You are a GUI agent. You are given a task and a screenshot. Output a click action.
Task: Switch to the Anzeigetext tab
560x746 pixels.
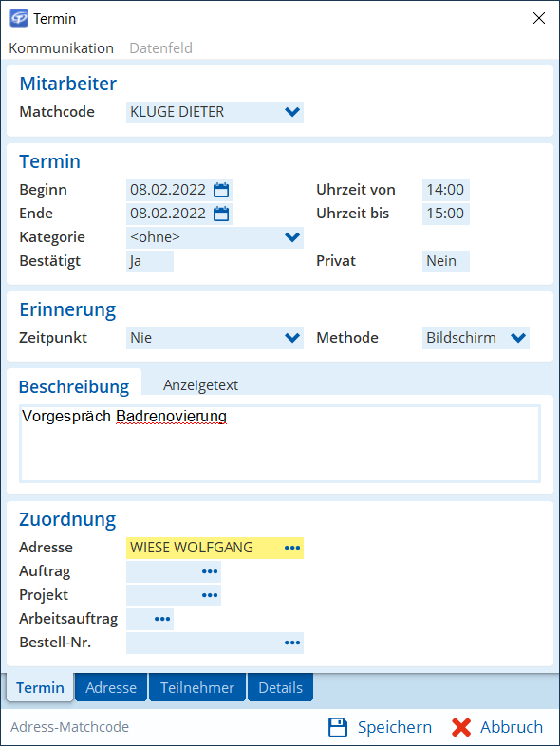pos(201,385)
